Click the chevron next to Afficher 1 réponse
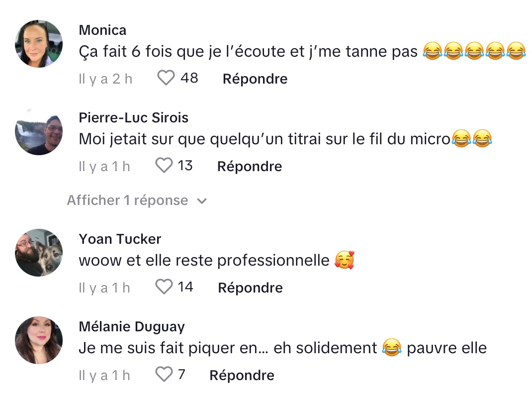 click(x=202, y=201)
